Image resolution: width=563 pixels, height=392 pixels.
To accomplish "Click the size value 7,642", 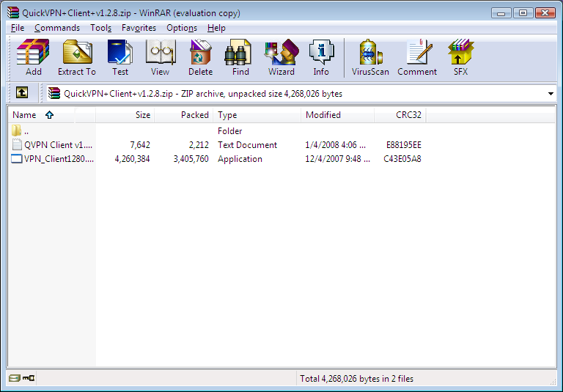I will (140, 144).
